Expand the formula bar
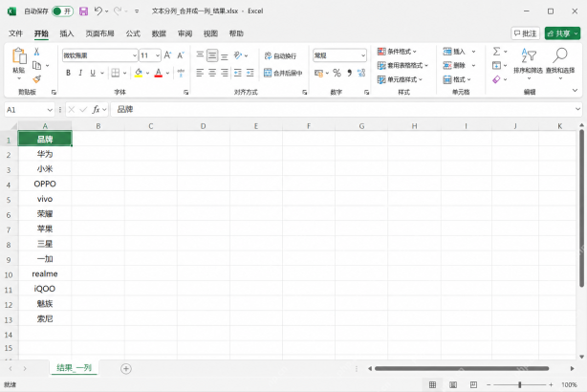This screenshot has height=392, width=587. pyautogui.click(x=577, y=109)
